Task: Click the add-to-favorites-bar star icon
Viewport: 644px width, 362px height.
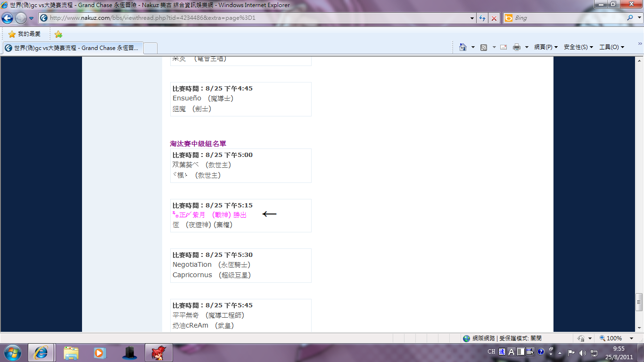Action: pos(58,34)
